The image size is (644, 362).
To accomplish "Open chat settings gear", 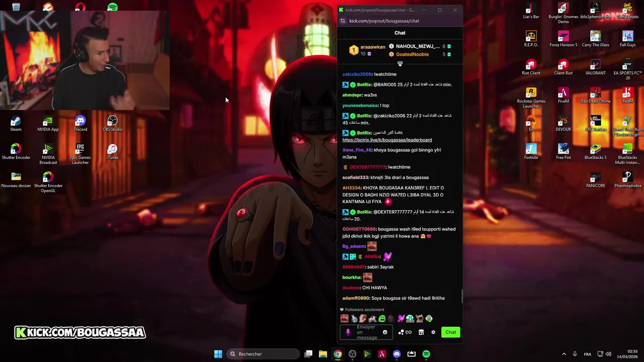I will tap(433, 332).
